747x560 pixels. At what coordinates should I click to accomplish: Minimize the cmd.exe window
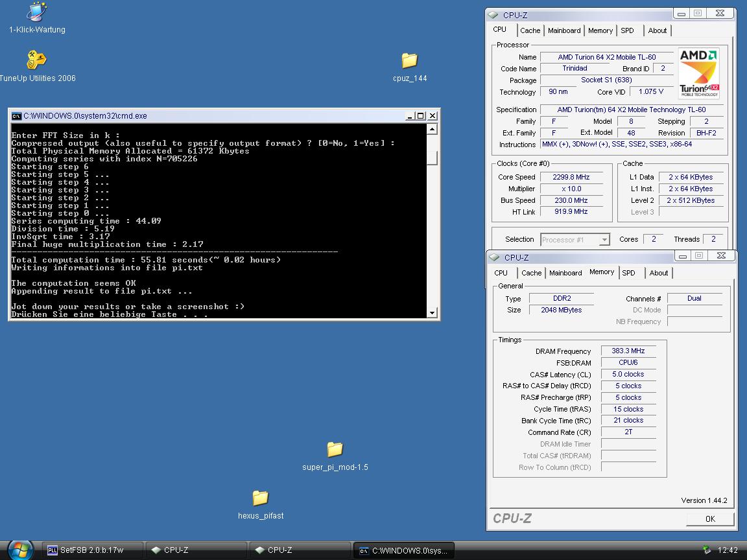(410, 116)
